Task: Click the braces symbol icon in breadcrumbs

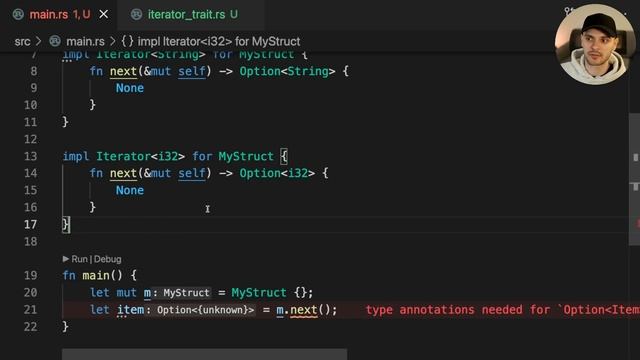Action: (x=127, y=41)
